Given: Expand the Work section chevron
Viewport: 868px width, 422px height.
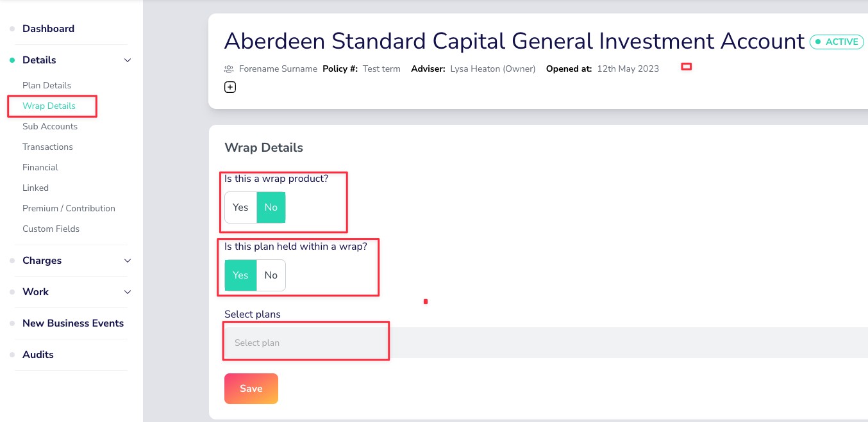Looking at the screenshot, I should point(128,292).
